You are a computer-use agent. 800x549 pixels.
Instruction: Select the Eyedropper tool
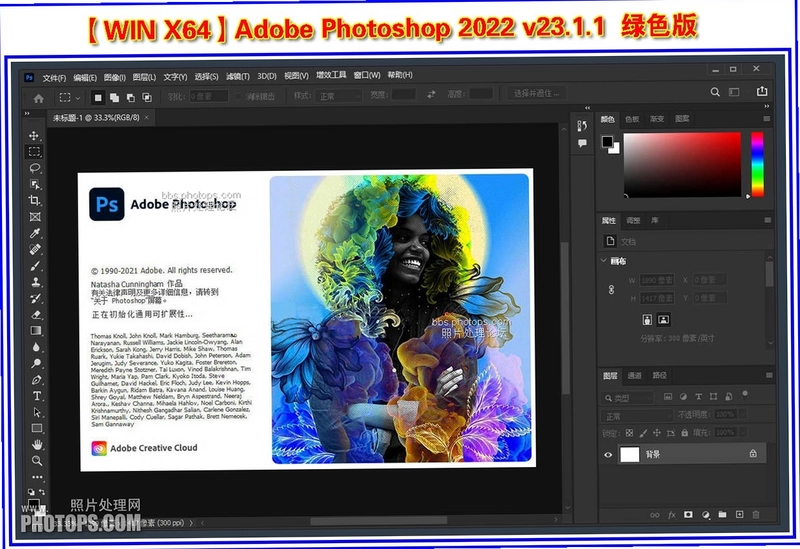coord(35,233)
